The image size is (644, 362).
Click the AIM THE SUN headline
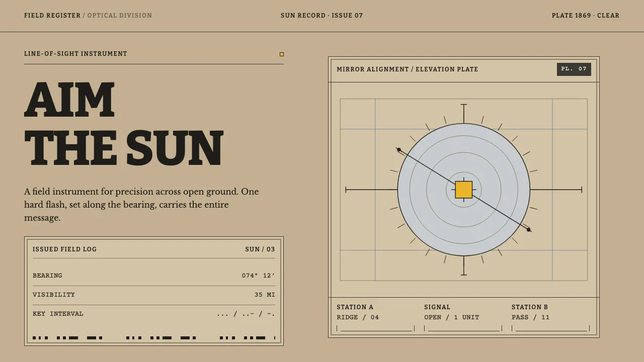[x=124, y=124]
